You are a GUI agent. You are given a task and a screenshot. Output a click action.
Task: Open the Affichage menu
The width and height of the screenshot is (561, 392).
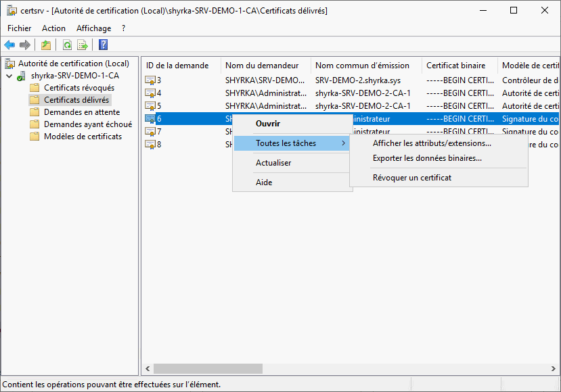pos(93,28)
